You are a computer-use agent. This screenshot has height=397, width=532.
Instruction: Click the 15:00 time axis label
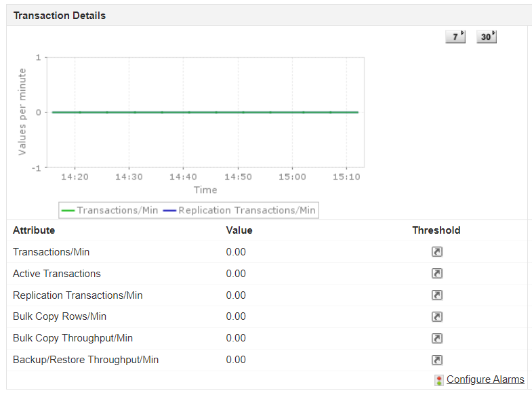pyautogui.click(x=292, y=177)
